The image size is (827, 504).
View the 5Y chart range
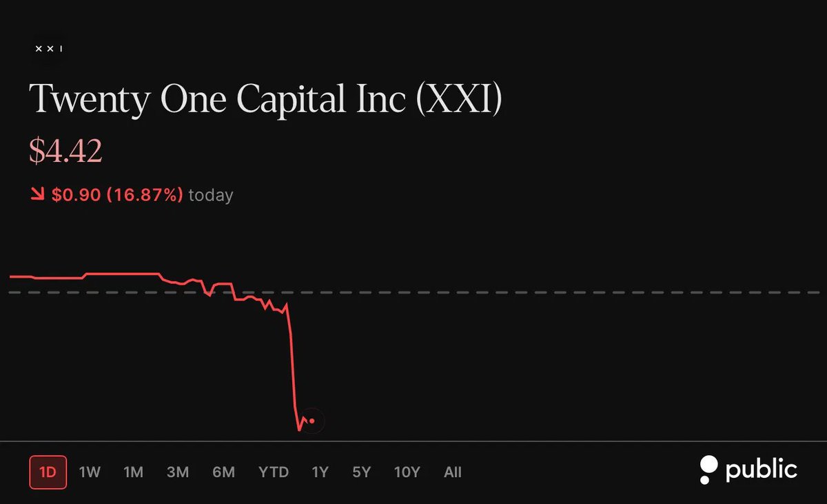[x=361, y=472]
